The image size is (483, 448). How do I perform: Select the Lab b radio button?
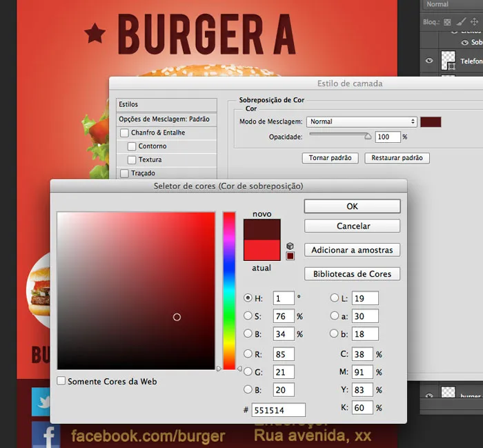[x=334, y=333]
